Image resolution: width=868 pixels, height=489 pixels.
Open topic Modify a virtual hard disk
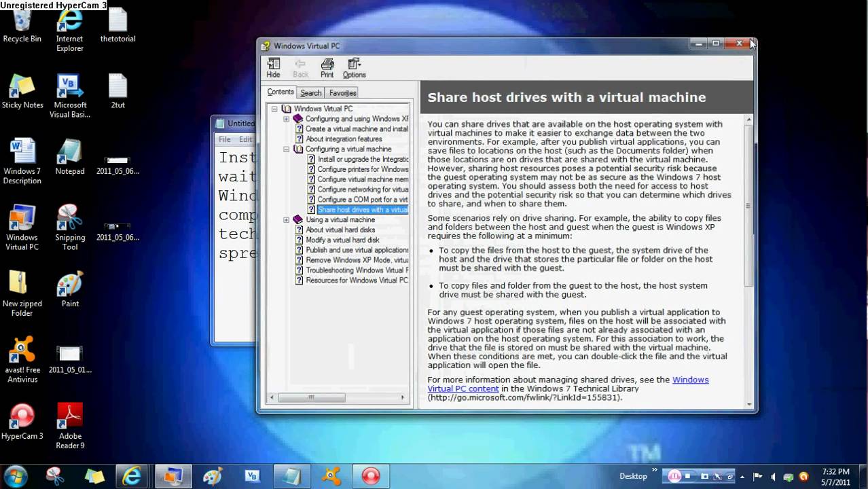[x=342, y=240]
